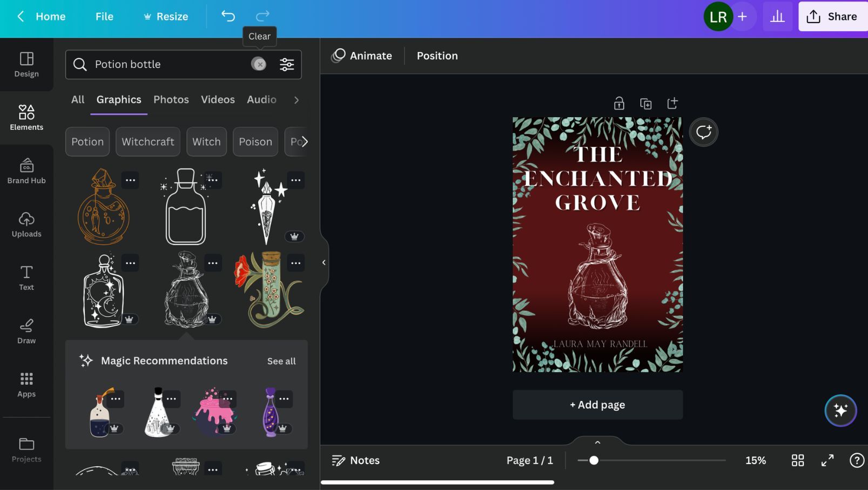The image size is (868, 490).
Task: Switch to the Audio tab
Action: point(261,99)
